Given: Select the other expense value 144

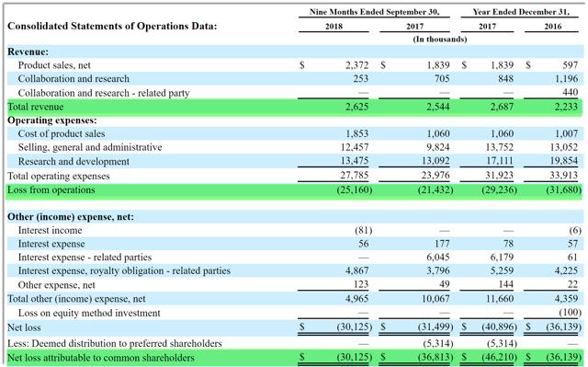Looking at the screenshot, I should [506, 284].
